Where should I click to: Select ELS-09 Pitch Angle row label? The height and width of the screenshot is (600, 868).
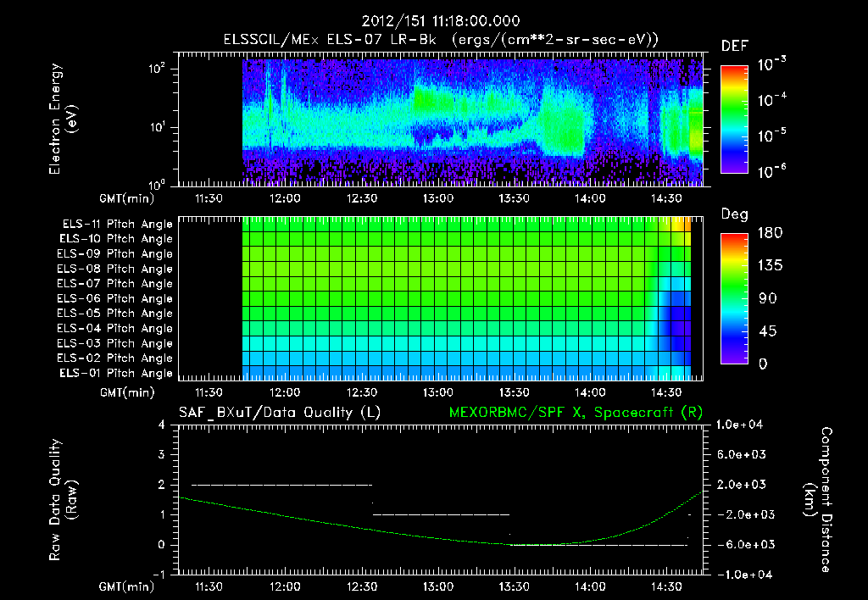click(x=114, y=254)
